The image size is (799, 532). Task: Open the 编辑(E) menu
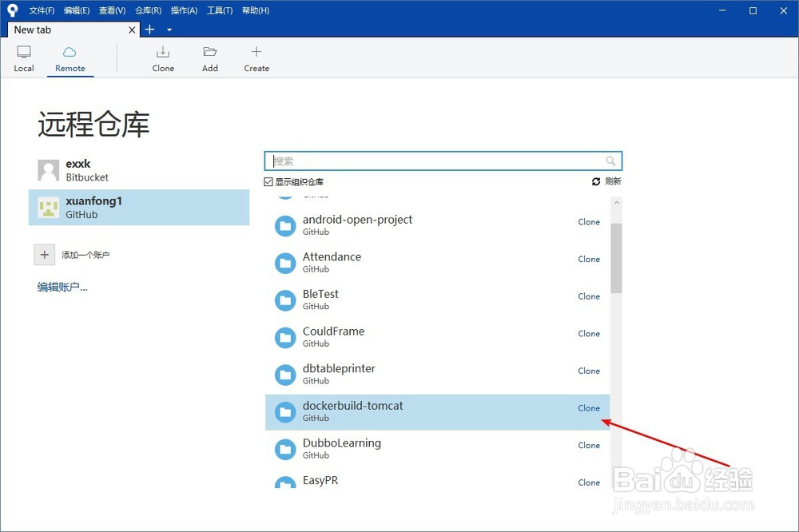tap(77, 10)
